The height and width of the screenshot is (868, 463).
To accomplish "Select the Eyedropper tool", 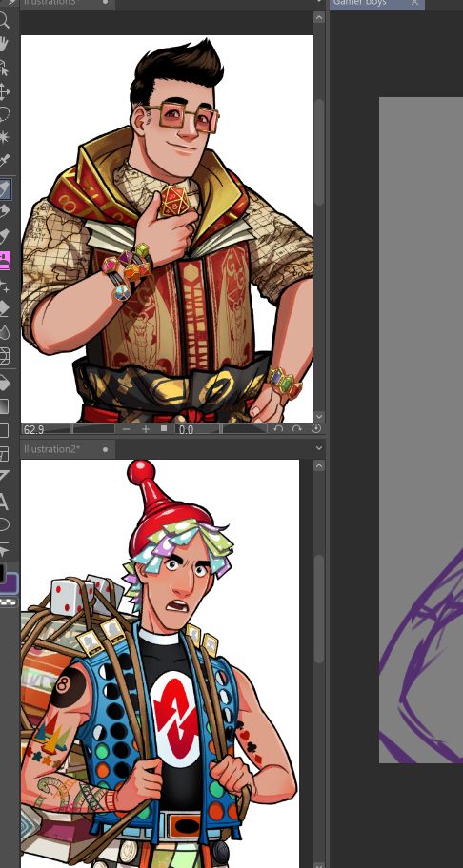I will click(5, 161).
